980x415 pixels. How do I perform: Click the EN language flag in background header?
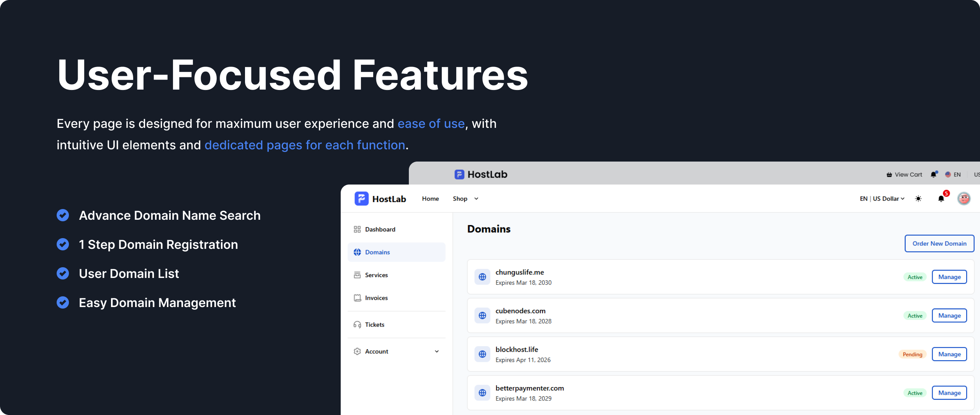(x=948, y=175)
